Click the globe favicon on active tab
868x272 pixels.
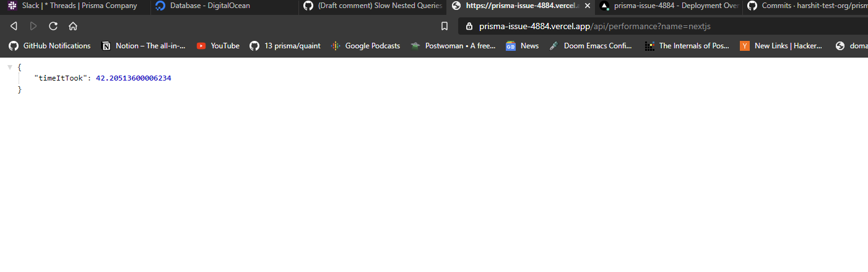456,6
